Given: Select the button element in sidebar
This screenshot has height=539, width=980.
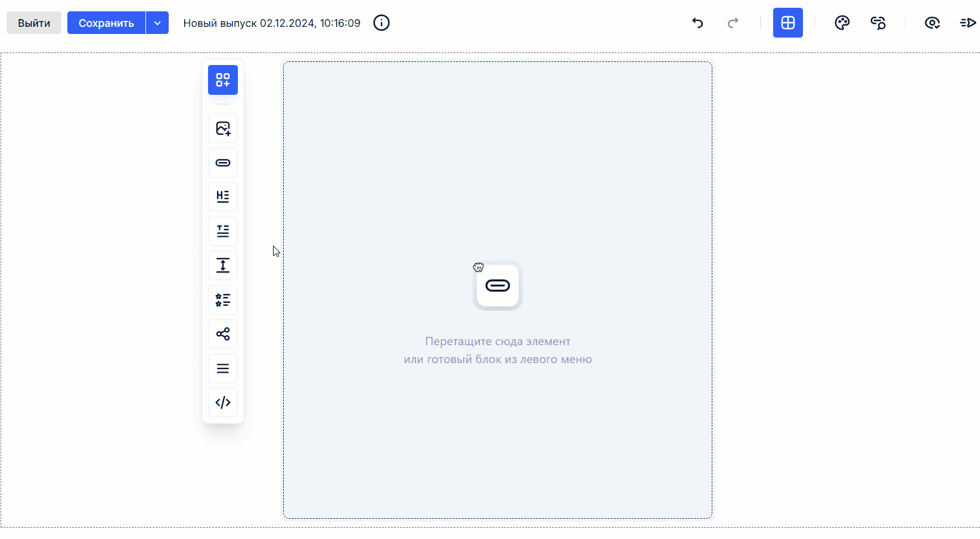Looking at the screenshot, I should click(x=223, y=163).
